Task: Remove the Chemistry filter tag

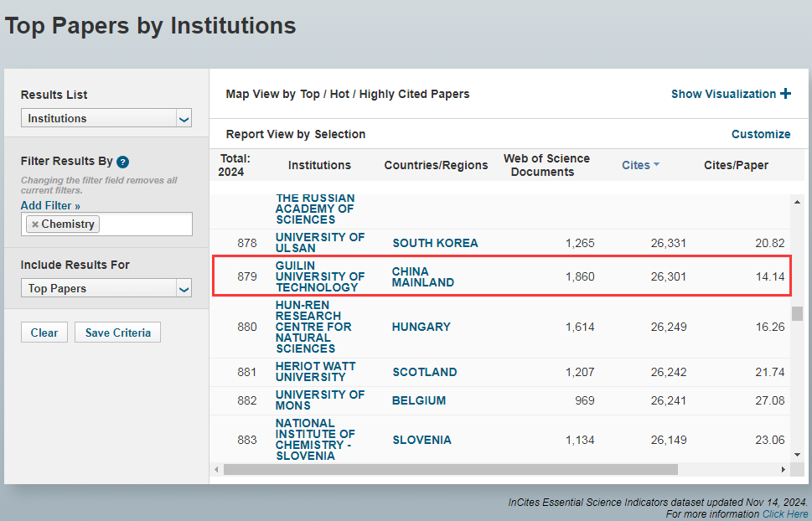Action: point(34,224)
